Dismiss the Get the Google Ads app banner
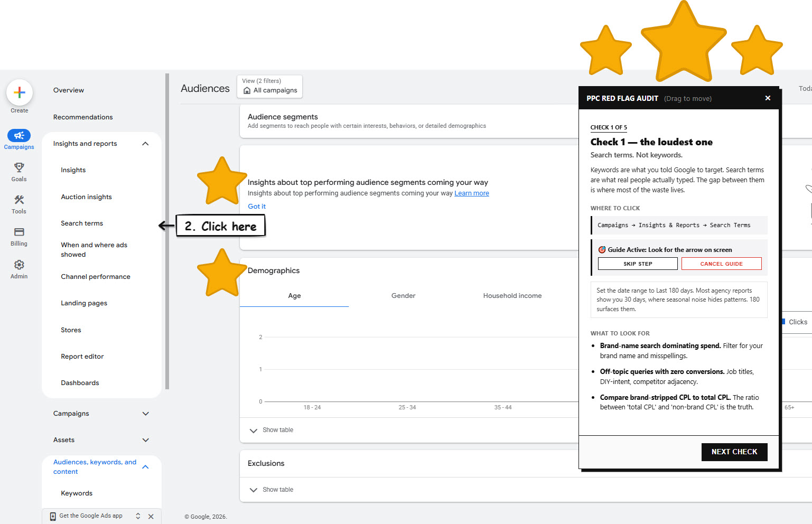This screenshot has height=524, width=812. (151, 517)
